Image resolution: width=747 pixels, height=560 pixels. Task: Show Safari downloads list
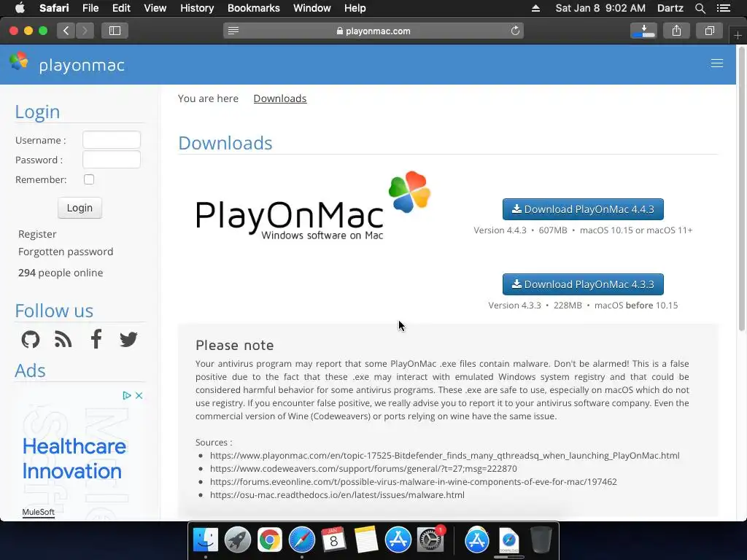click(x=643, y=31)
